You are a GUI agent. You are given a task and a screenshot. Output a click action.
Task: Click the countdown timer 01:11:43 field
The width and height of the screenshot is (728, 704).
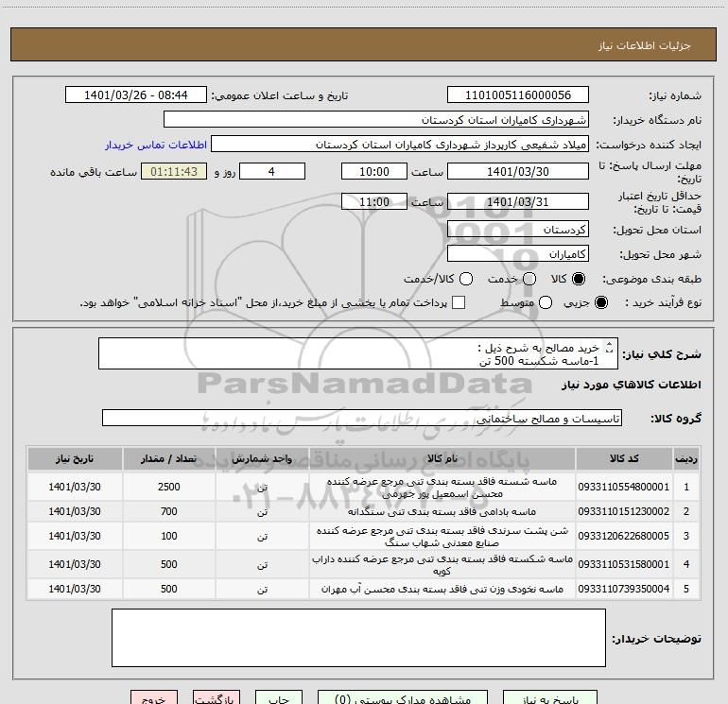click(x=174, y=171)
